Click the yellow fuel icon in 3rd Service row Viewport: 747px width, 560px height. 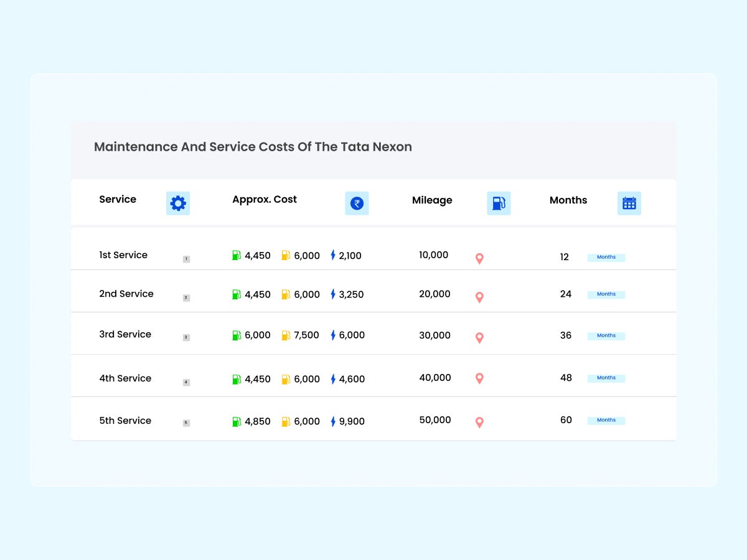pos(286,335)
